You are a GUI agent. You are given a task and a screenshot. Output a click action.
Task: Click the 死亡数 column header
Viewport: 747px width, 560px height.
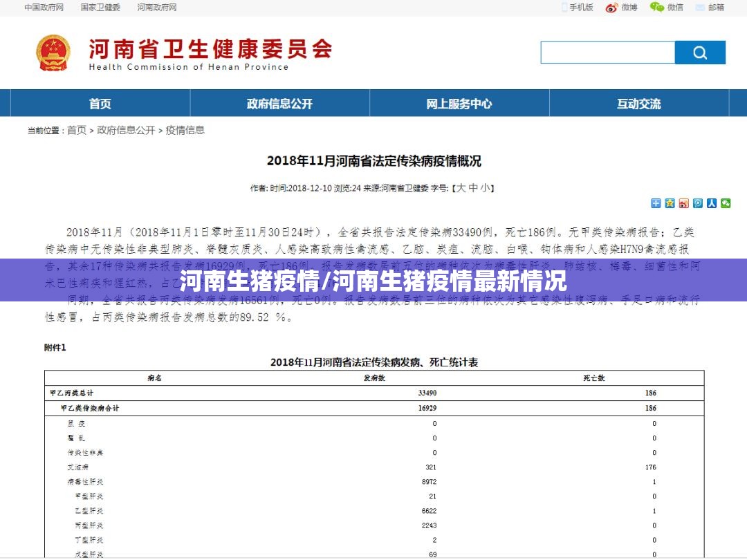(x=594, y=377)
